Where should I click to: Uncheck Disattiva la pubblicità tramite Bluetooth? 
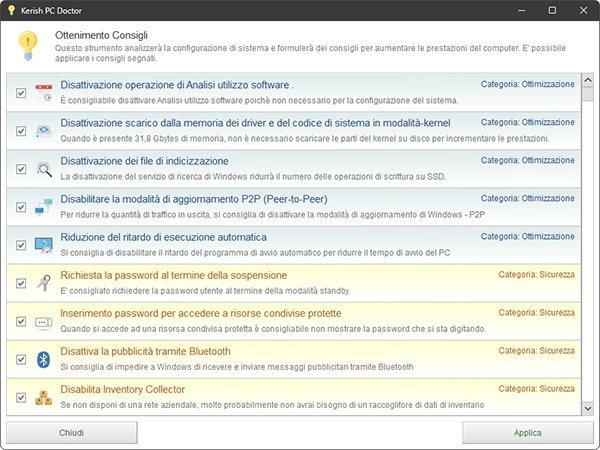(x=21, y=359)
